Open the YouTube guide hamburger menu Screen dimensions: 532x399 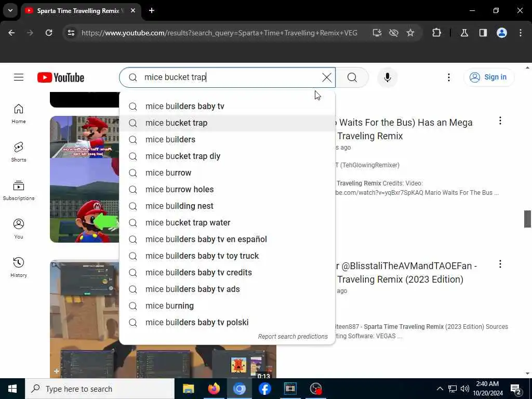point(19,77)
